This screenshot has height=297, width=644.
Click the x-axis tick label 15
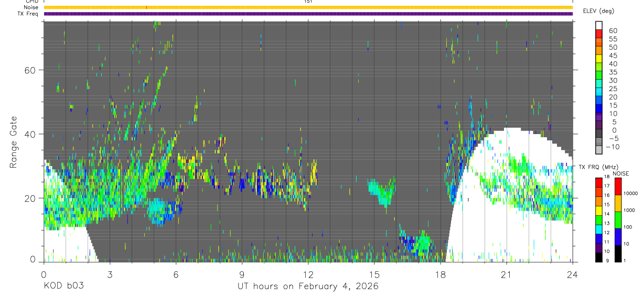click(x=374, y=274)
